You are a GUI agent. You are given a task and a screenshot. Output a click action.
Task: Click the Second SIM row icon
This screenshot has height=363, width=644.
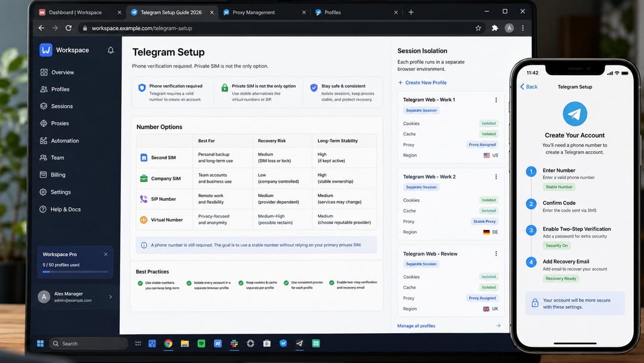[x=144, y=158]
